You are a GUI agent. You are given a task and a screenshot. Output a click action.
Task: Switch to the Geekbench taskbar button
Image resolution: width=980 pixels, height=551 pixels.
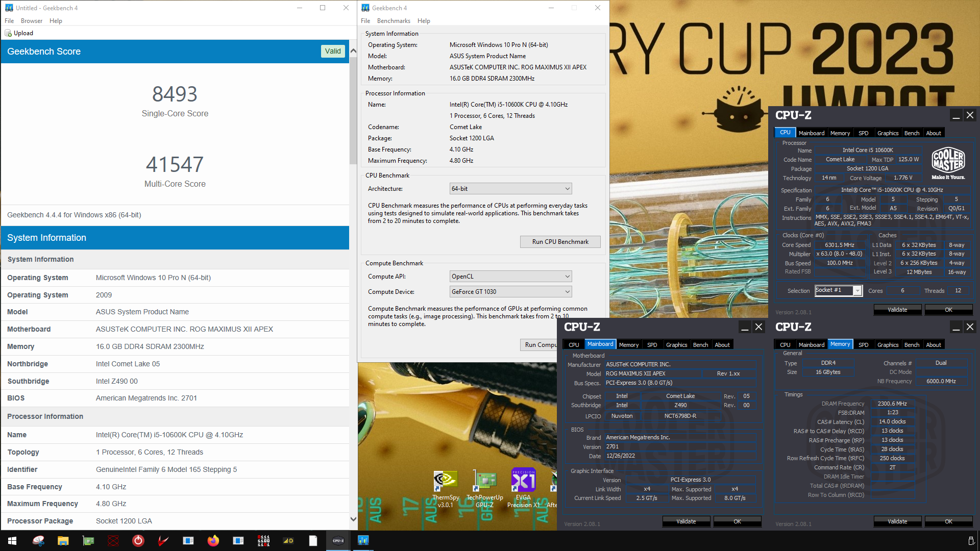pos(363,541)
